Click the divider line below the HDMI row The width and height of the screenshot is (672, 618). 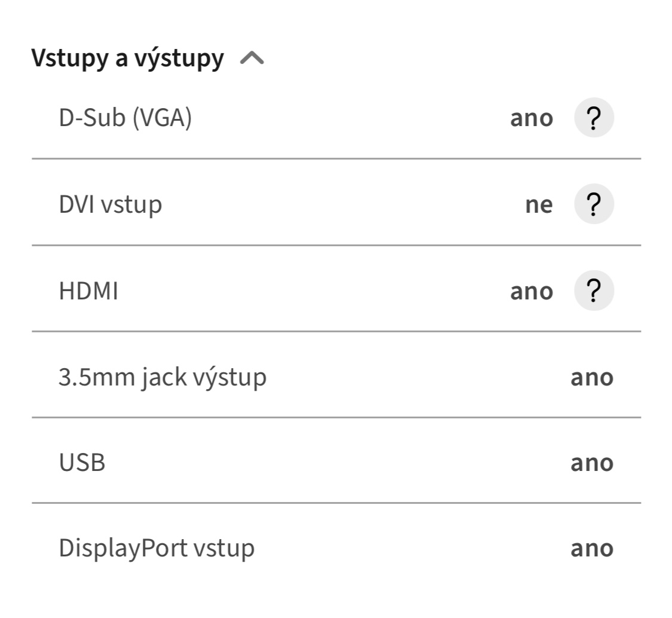click(x=336, y=331)
